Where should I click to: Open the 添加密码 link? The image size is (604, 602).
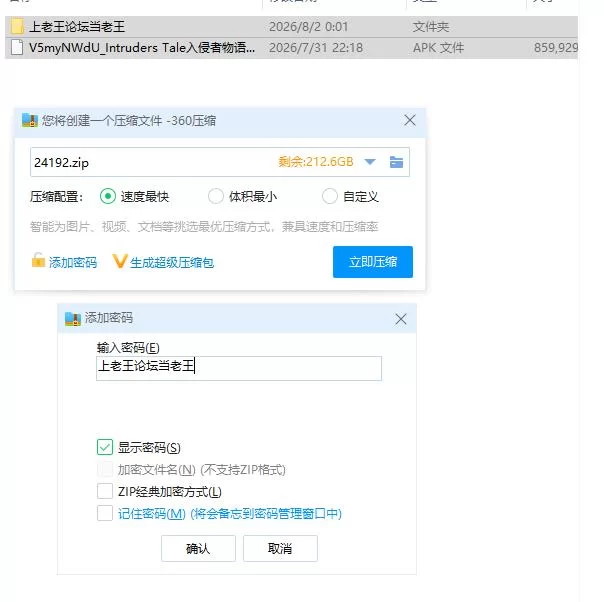point(73,263)
